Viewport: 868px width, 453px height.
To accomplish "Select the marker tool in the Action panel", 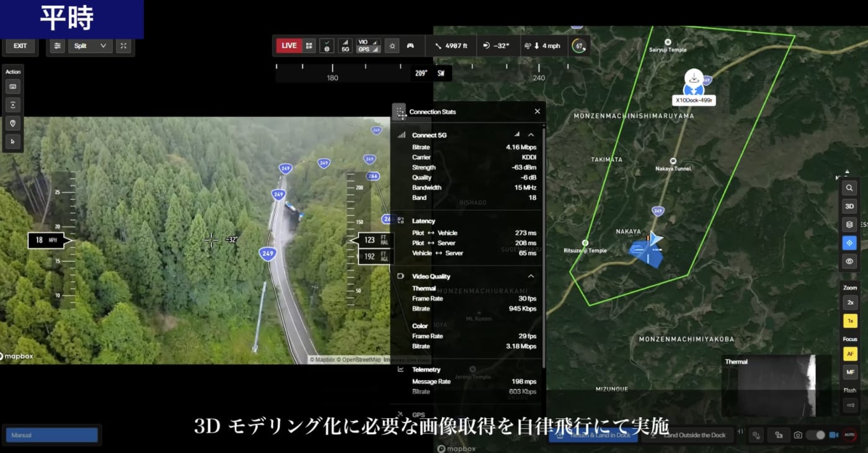I will (x=13, y=123).
